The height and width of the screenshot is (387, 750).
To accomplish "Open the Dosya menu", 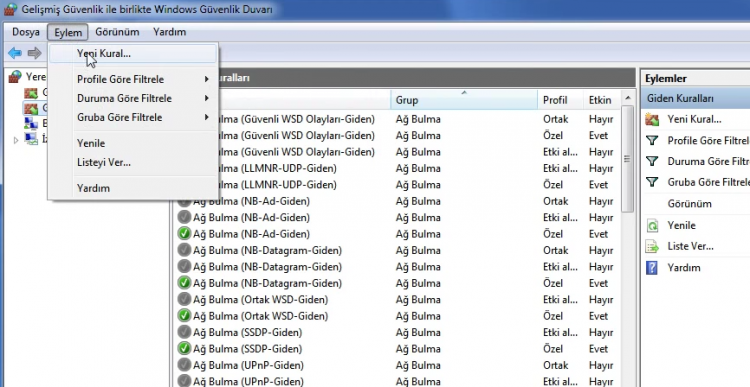I will point(26,32).
